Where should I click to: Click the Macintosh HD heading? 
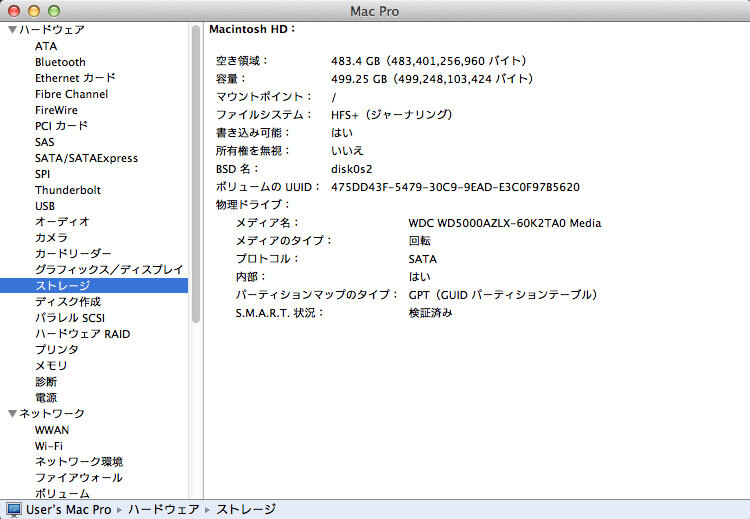coord(253,29)
